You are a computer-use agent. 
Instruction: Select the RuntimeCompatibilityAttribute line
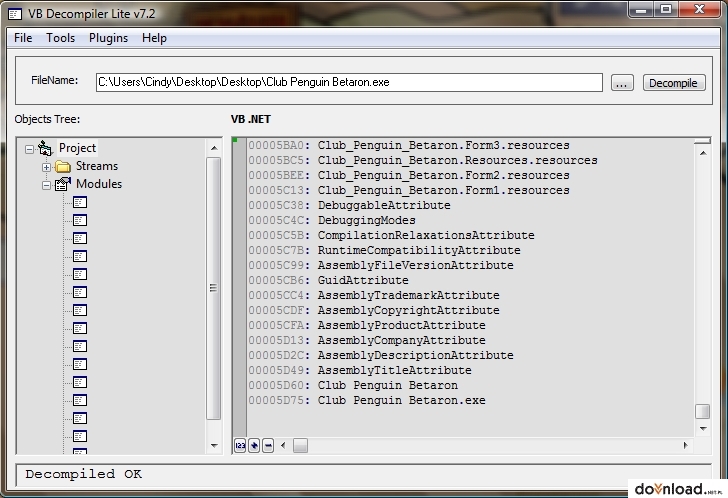(384, 250)
